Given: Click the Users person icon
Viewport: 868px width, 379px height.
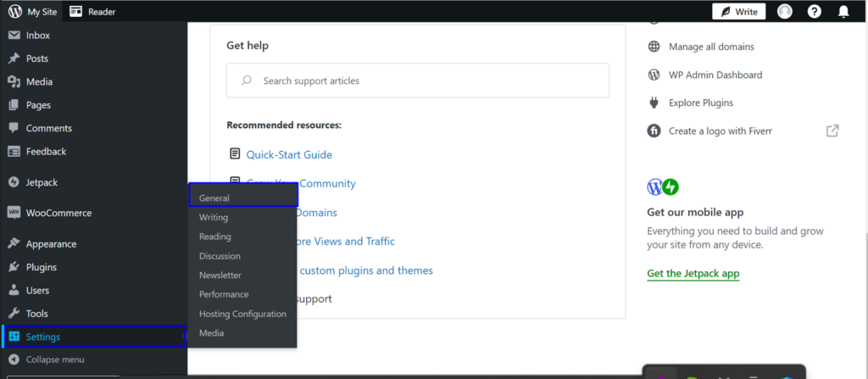Looking at the screenshot, I should (x=14, y=290).
